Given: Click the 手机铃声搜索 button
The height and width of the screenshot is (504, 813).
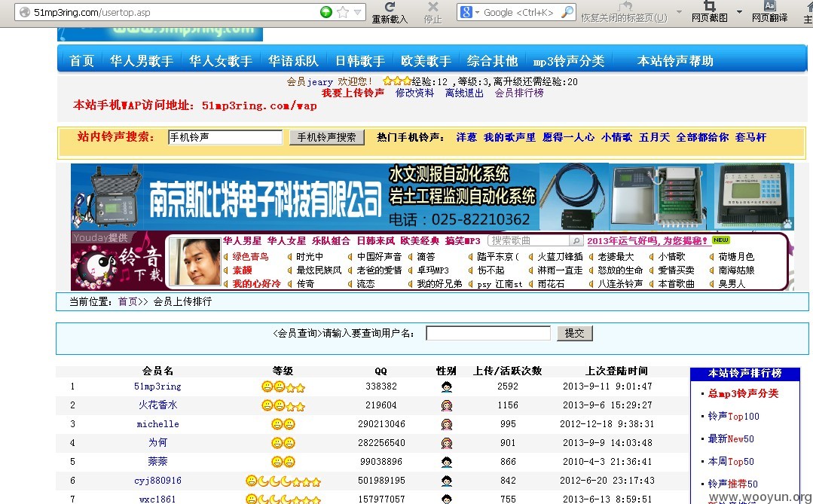Looking at the screenshot, I should 327,137.
